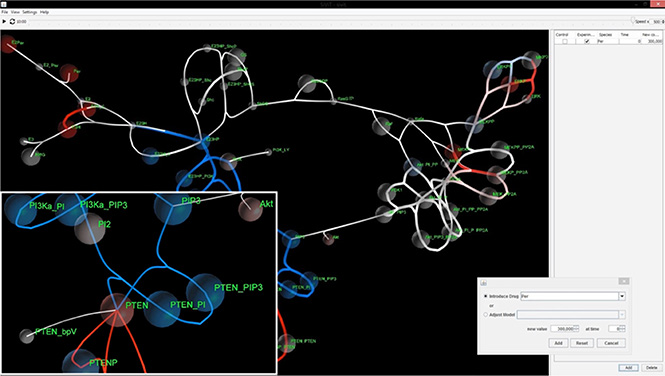Viewport: 665px width, 376px height.
Task: Start the simulation with the play icon
Action: tap(4, 21)
